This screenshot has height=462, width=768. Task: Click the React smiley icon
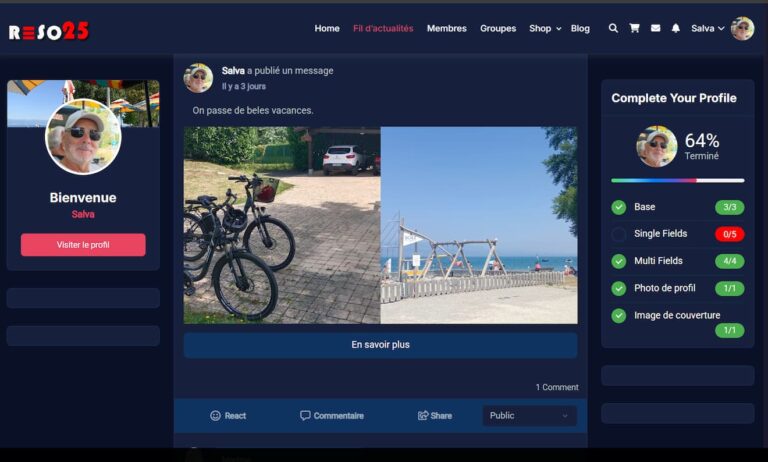click(215, 415)
